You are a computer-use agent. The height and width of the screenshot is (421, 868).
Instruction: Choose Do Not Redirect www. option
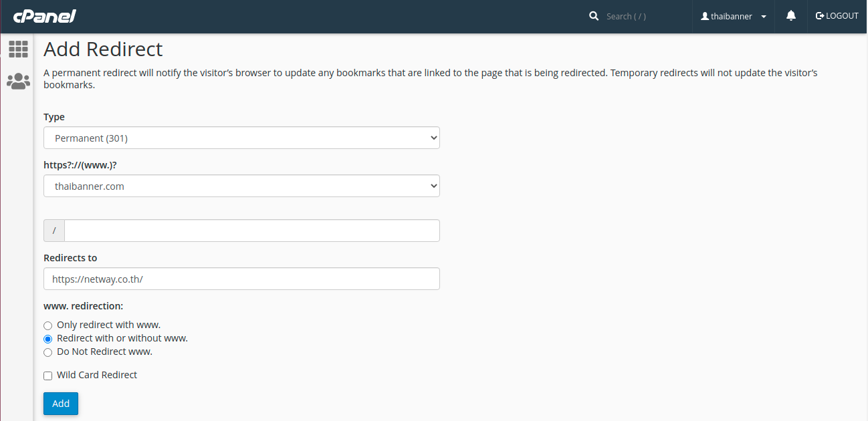tap(47, 352)
